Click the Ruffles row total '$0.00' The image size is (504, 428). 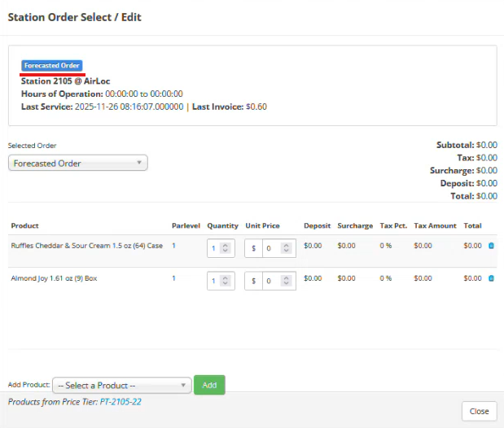coord(472,246)
